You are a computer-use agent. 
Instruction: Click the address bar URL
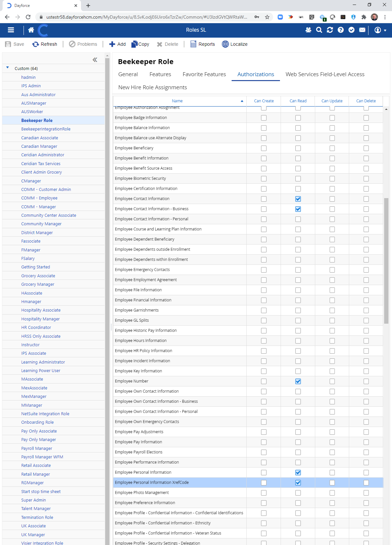[x=147, y=17]
